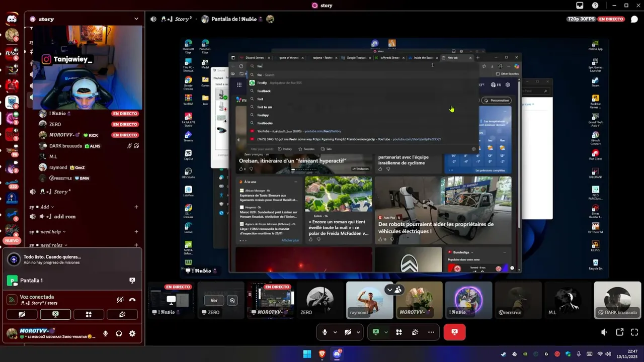Screen dimensions: 644x362
Task: Open the Voz conectada connection signal icon
Action: coord(12,300)
